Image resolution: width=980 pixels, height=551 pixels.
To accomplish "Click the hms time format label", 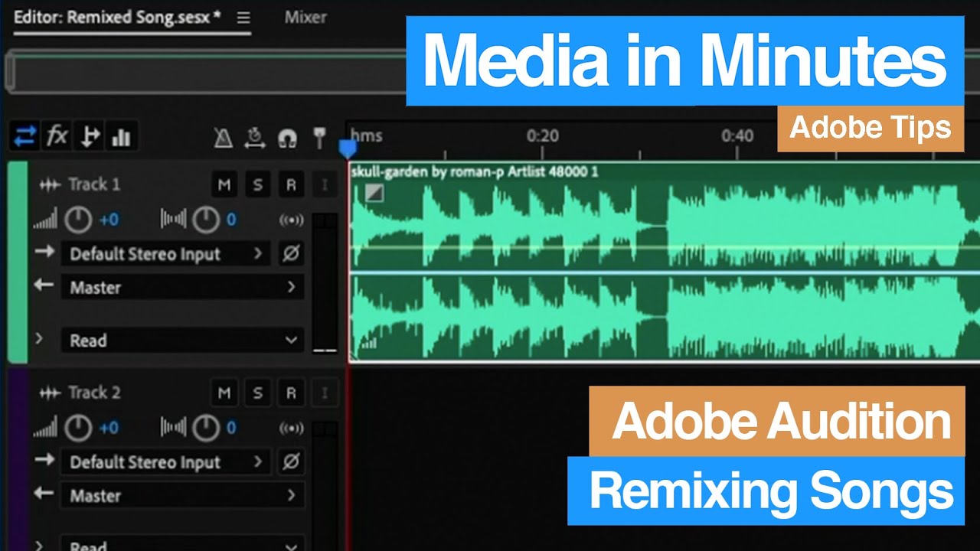I will click(366, 136).
